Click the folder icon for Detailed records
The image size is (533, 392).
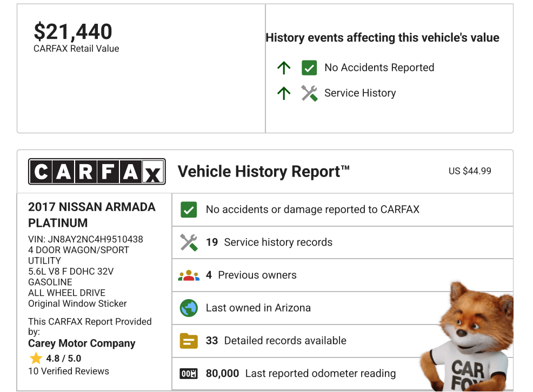(x=189, y=341)
